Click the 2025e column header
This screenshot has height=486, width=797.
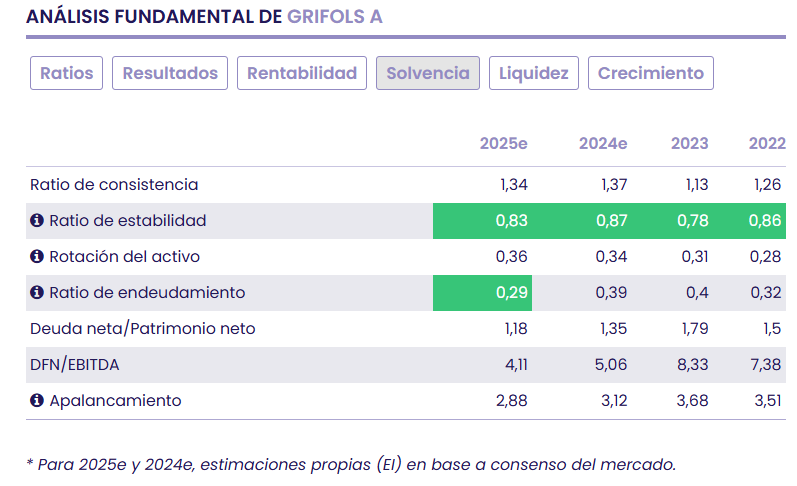(503, 144)
